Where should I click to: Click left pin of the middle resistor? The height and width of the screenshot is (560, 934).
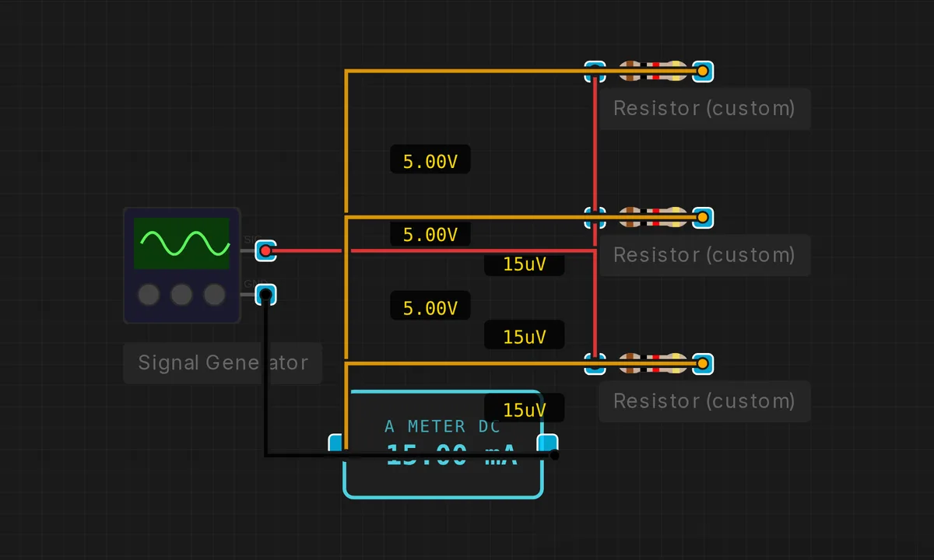click(x=595, y=217)
